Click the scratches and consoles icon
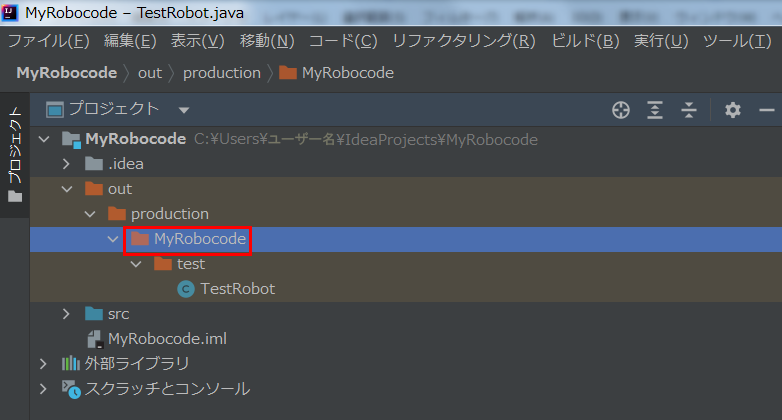Image resolution: width=782 pixels, height=420 pixels. click(x=71, y=389)
